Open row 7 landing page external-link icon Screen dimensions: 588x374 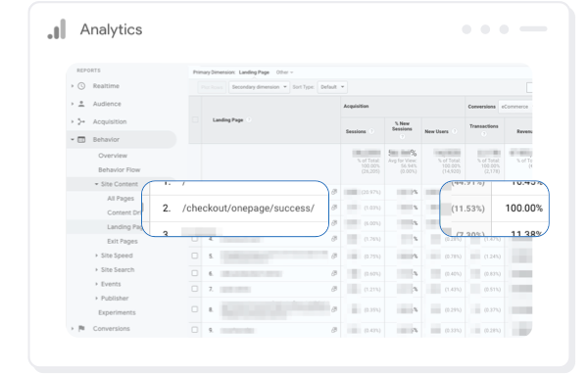pos(334,289)
